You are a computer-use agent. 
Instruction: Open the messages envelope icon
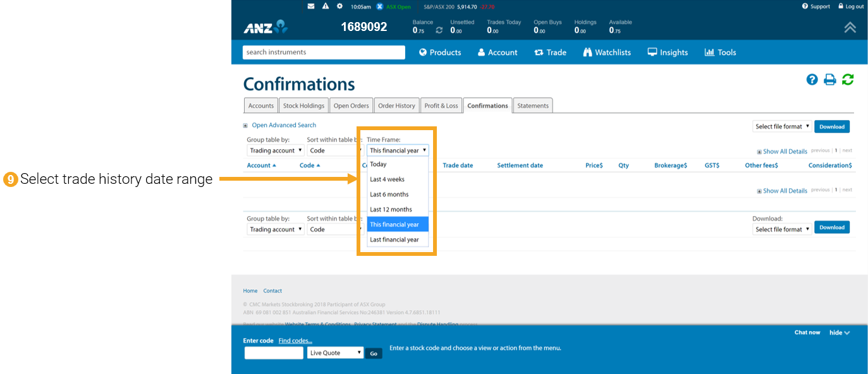tap(310, 6)
